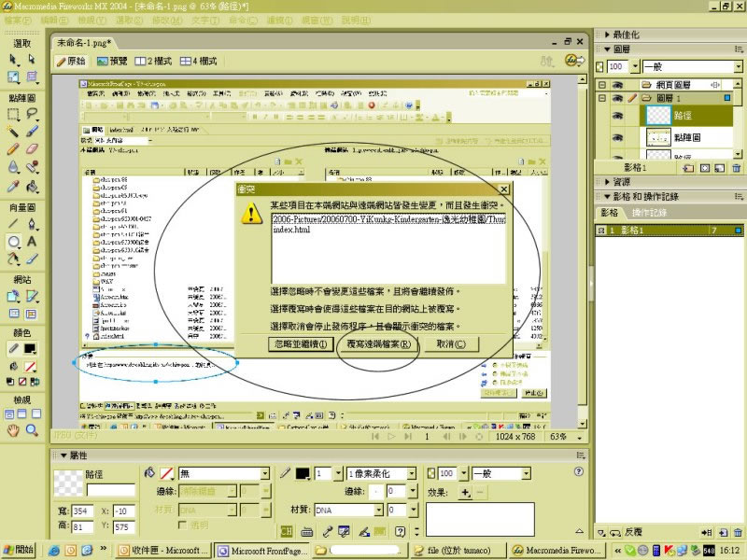The height and width of the screenshot is (560, 747).
Task: Select the Eyedropper tool
Action: (x=13, y=186)
